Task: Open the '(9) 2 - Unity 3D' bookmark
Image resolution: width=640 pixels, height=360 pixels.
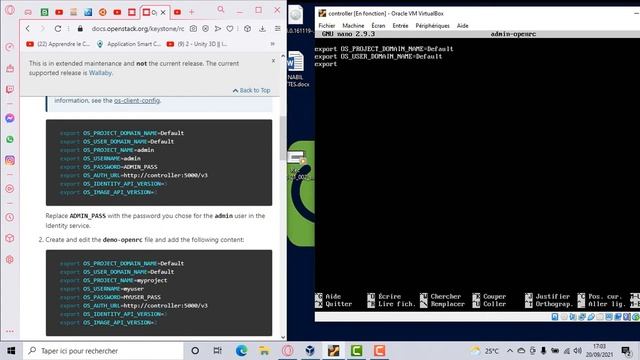Action: point(197,44)
